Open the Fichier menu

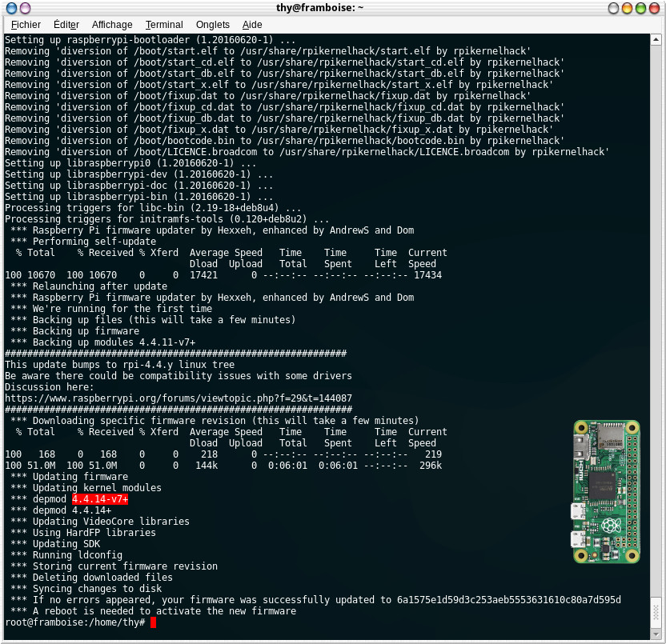[26, 25]
